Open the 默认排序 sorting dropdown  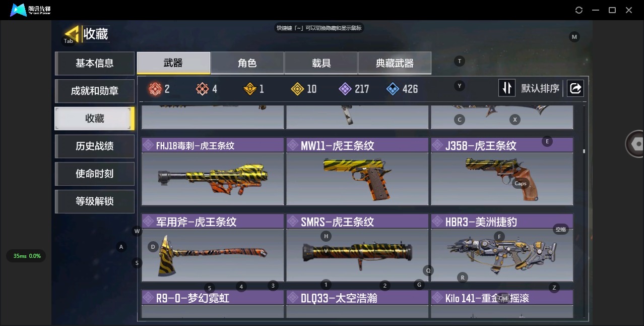click(x=540, y=88)
